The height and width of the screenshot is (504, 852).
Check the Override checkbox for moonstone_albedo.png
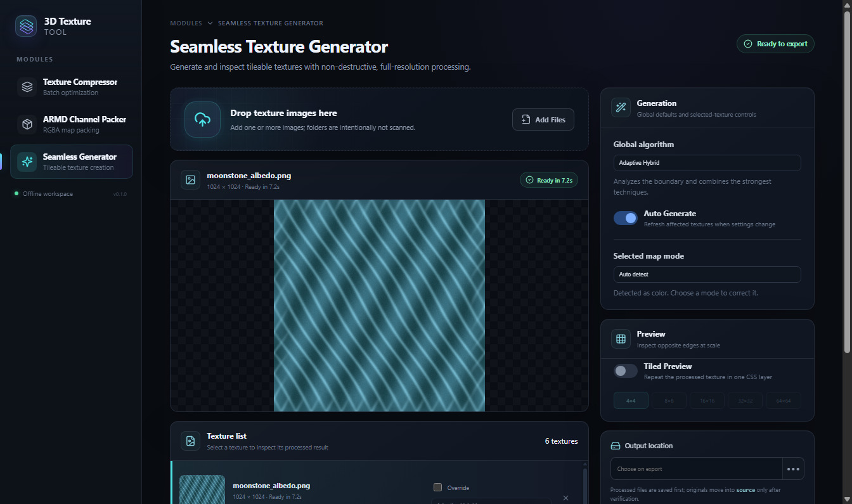point(437,488)
